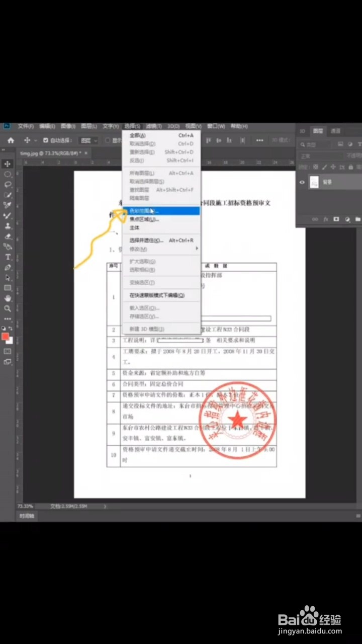Viewport: 362px width, 644px height.
Task: Choose 主体 in the Select menu
Action: [161, 228]
